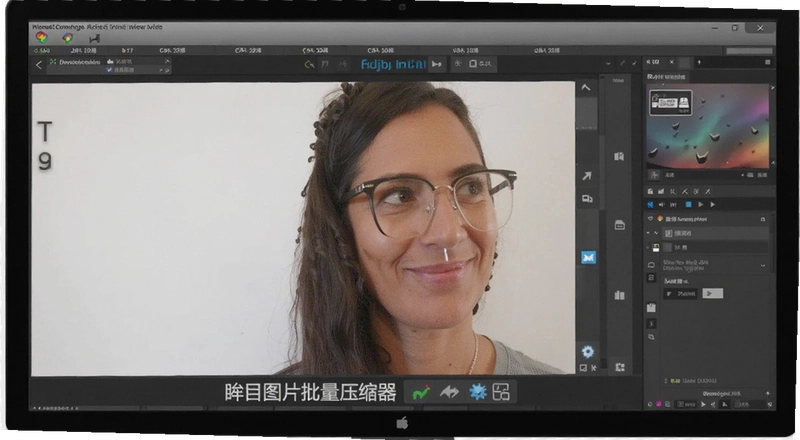Click the blue title text in top toolbar

pyautogui.click(x=393, y=64)
